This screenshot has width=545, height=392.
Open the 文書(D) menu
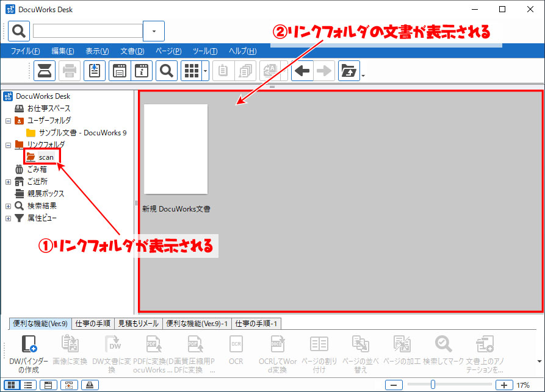click(132, 51)
